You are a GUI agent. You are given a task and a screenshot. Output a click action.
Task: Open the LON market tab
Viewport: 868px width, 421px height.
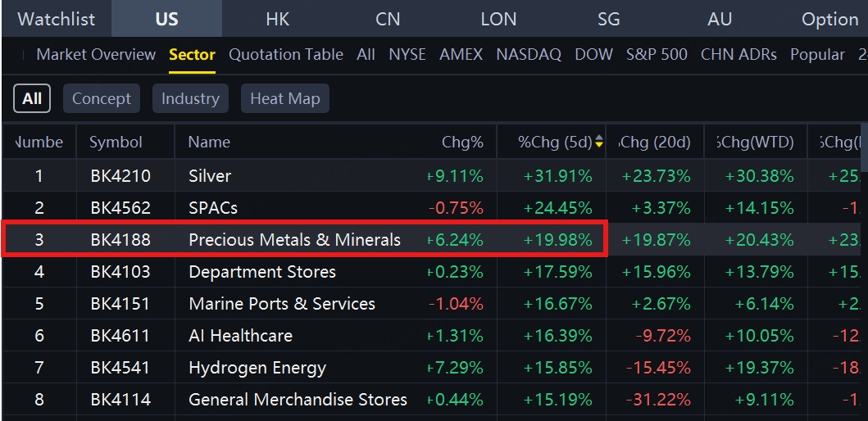[498, 19]
